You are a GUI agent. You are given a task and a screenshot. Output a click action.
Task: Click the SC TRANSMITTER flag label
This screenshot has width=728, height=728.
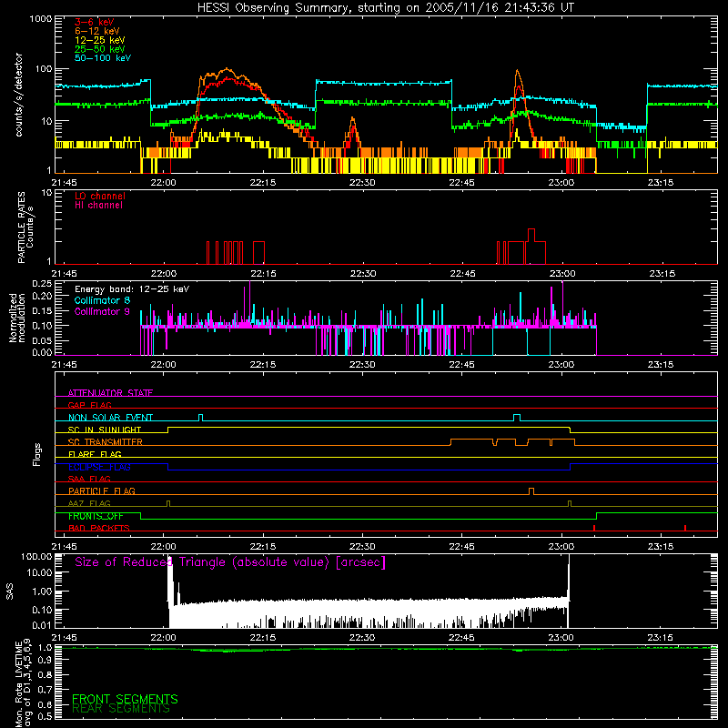[106, 442]
